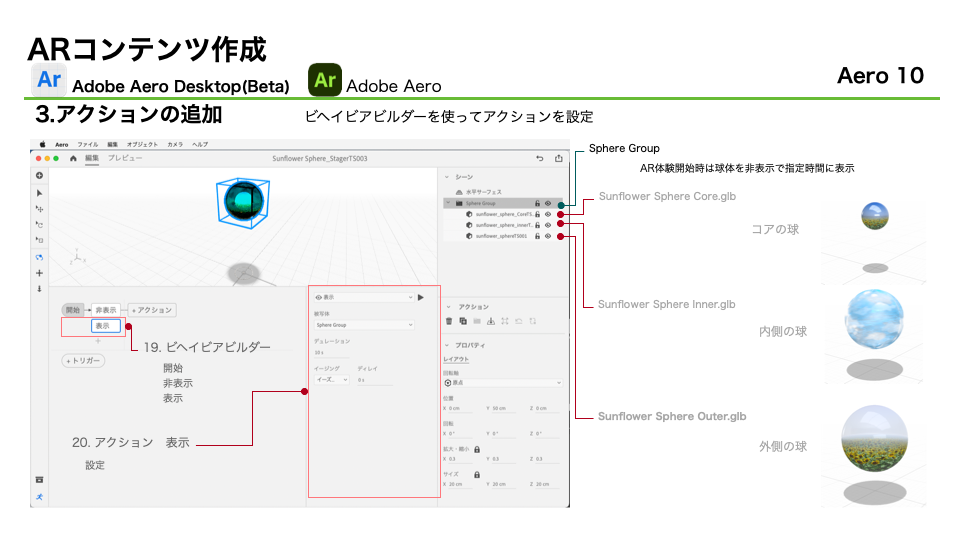Viewport: 960px width, 540px height.
Task: Open the 被写体 Sphere Group dropdown
Action: pos(364,325)
